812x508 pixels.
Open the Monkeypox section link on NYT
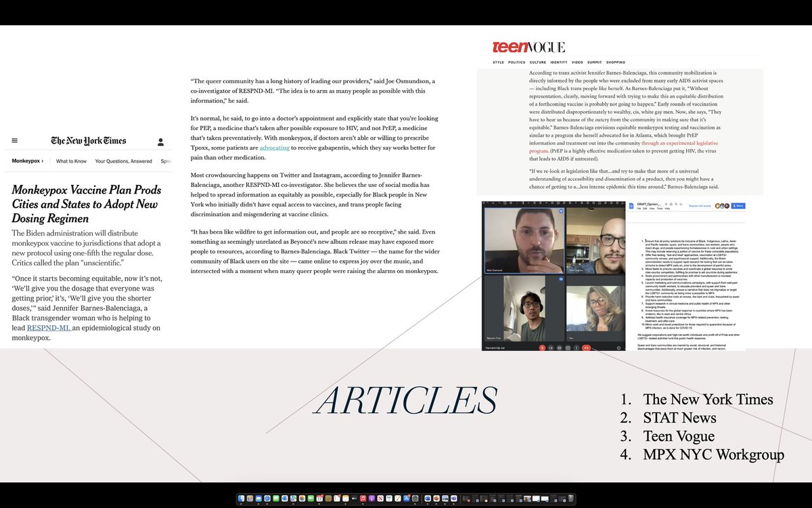coord(27,161)
